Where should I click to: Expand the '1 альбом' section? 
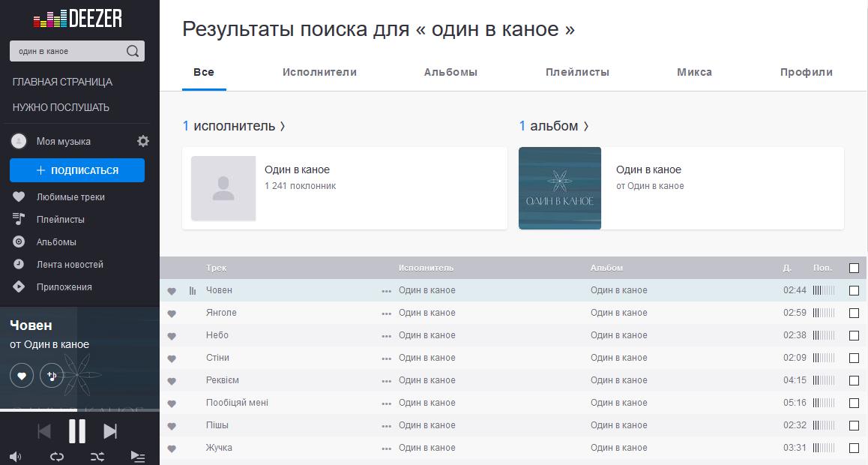click(554, 126)
